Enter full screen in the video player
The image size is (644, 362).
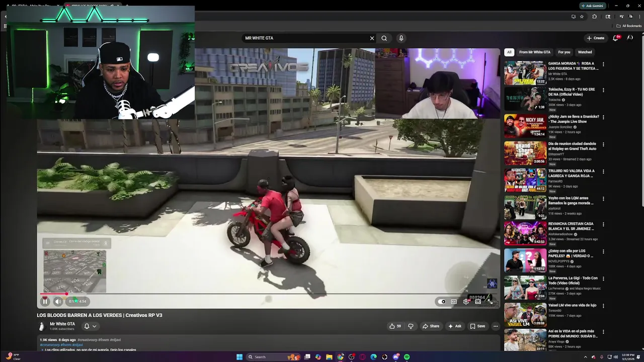click(490, 302)
